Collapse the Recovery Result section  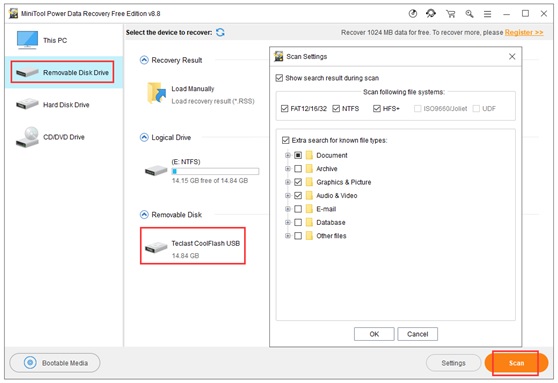tap(144, 60)
